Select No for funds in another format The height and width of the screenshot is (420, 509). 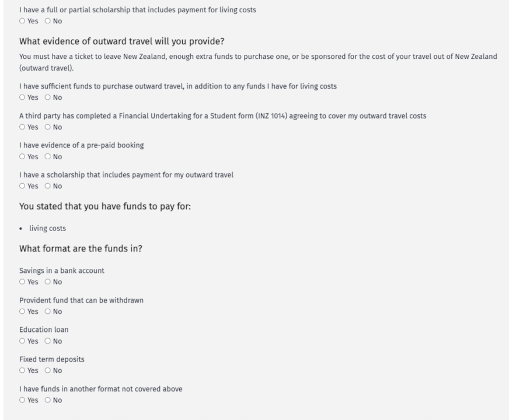pos(48,400)
